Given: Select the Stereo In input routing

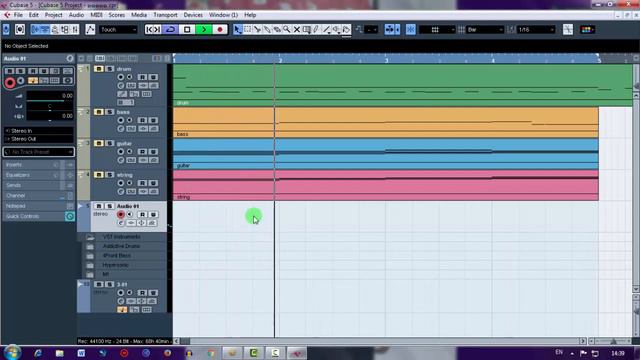Looking at the screenshot, I should point(38,131).
